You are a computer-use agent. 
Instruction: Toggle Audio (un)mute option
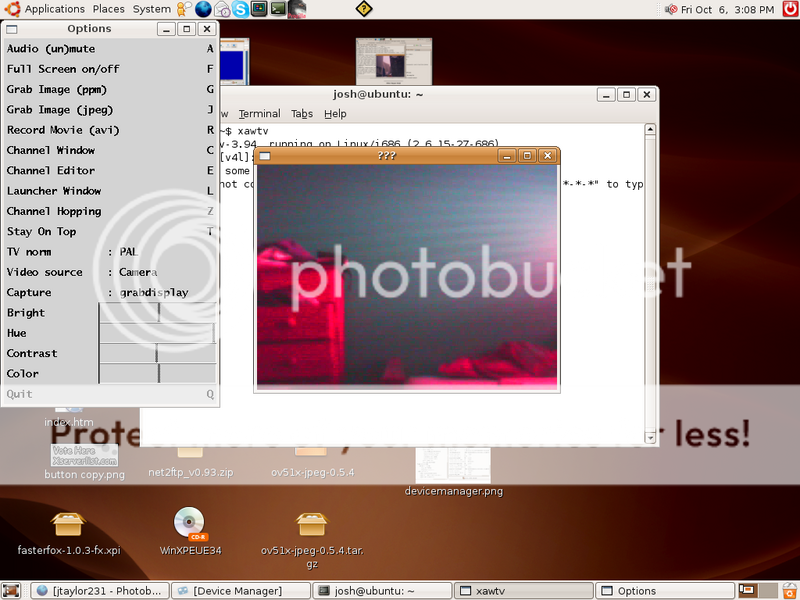pos(50,48)
